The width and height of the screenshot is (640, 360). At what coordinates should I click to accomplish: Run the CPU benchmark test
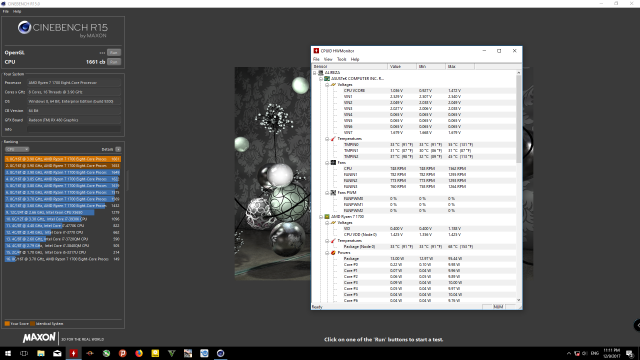[114, 62]
